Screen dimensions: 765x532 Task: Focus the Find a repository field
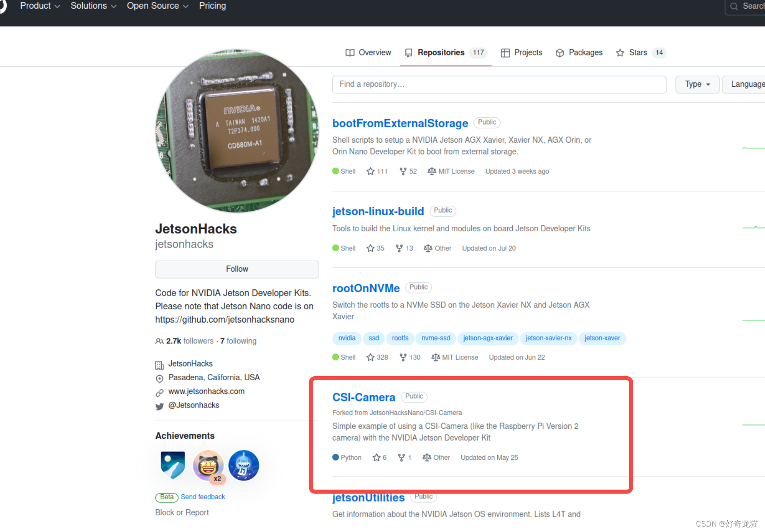pyautogui.click(x=499, y=85)
